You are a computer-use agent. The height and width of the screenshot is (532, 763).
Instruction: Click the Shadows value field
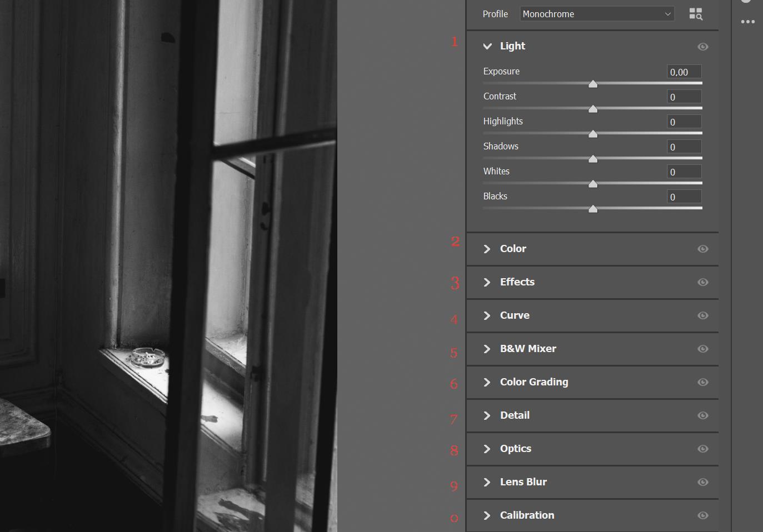tap(684, 147)
